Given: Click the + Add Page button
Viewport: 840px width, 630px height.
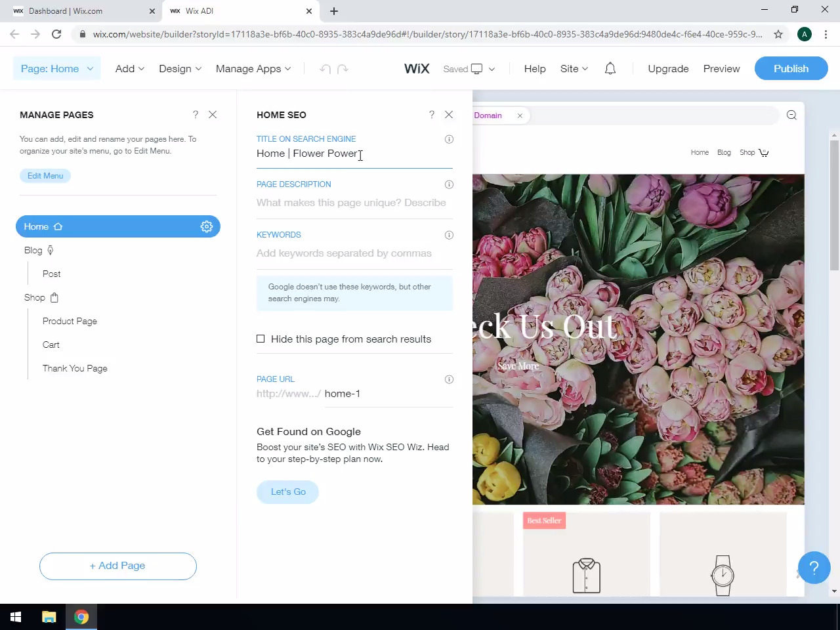Looking at the screenshot, I should point(118,566).
